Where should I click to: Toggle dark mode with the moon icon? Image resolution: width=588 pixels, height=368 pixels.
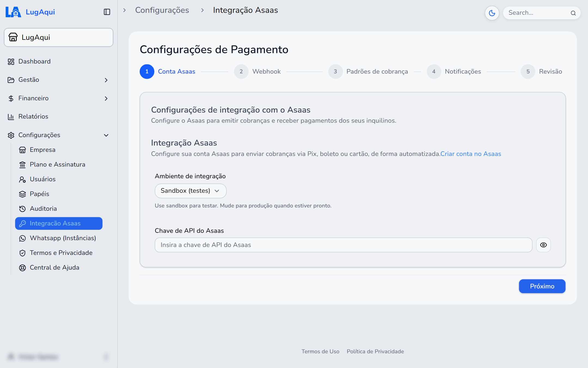pyautogui.click(x=492, y=13)
